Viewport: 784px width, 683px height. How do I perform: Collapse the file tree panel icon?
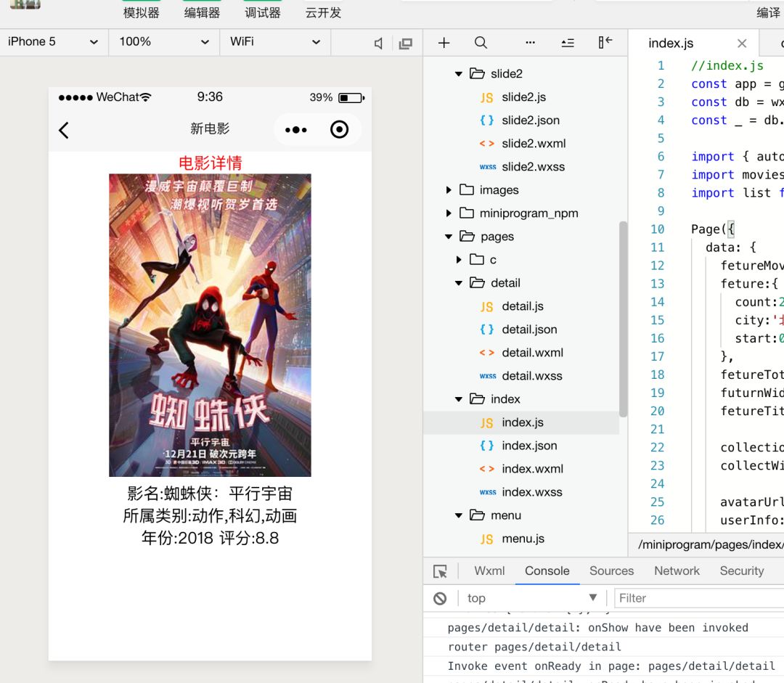point(605,42)
